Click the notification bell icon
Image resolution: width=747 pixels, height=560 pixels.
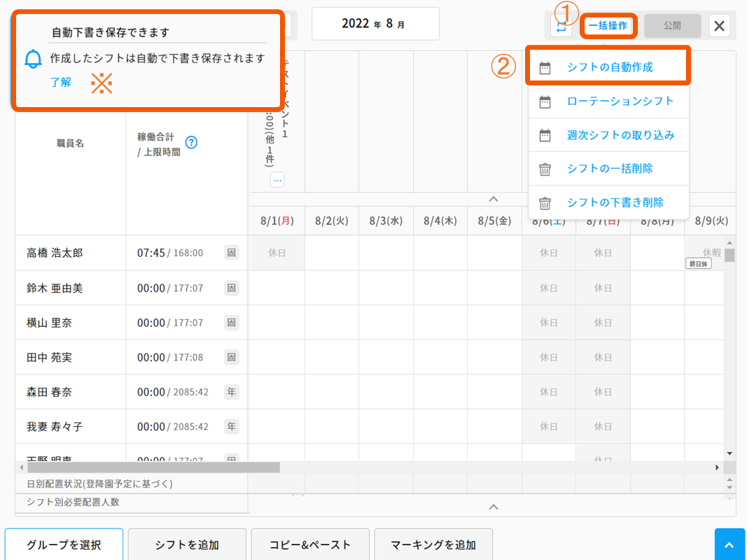pos(33,59)
